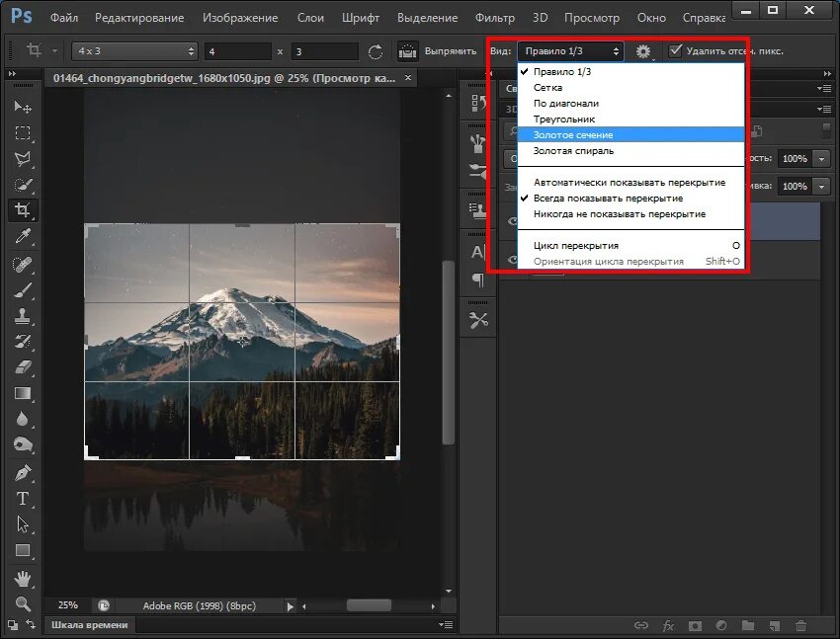Select the Blur tool

point(23,419)
